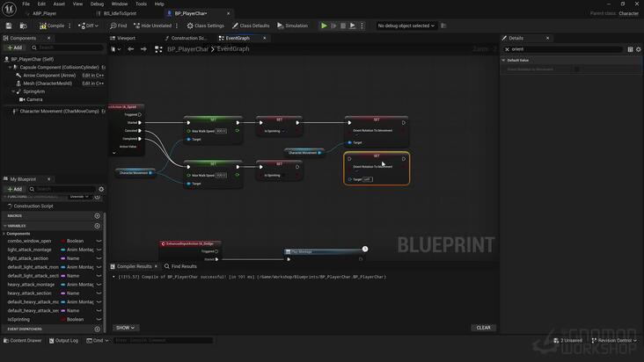Open the Debug menu
Image resolution: width=644 pixels, height=362 pixels.
[97, 4]
